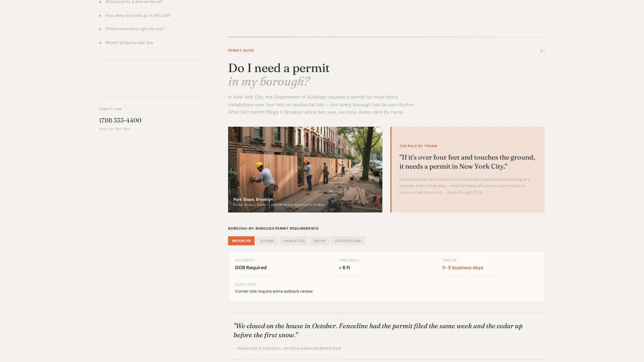Click the 'in my borough?' italic subheading
Viewport: 644px width, 362px height.
(x=269, y=82)
